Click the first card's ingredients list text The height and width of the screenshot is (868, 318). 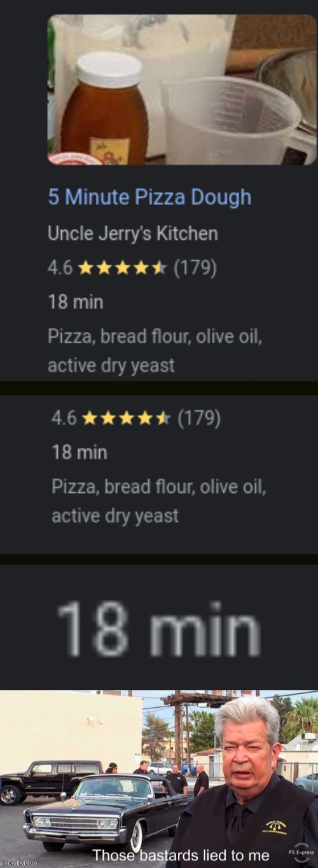click(x=155, y=350)
